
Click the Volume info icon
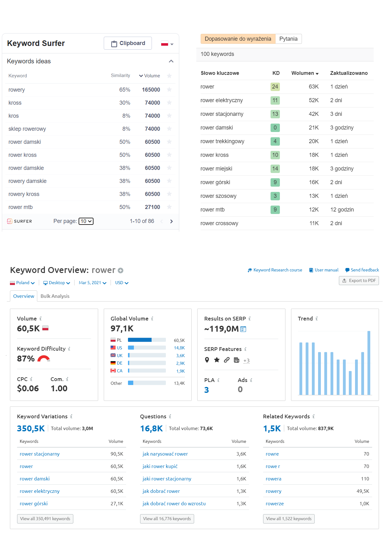point(40,319)
